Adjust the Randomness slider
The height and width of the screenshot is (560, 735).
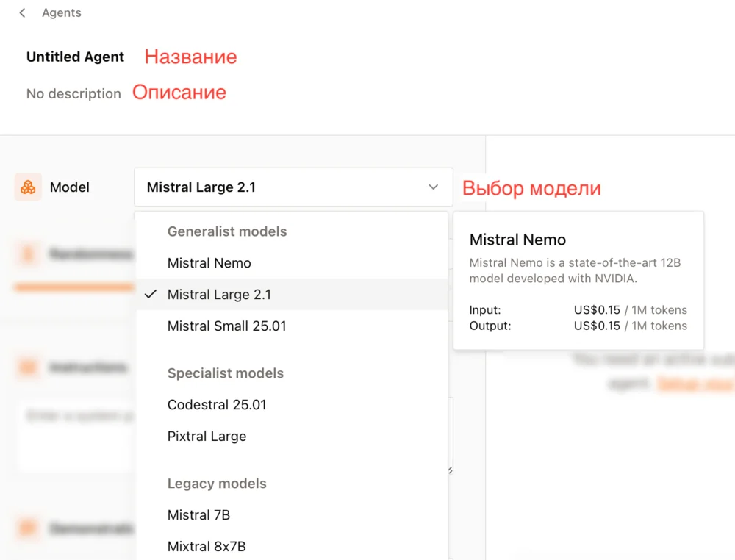pos(73,288)
